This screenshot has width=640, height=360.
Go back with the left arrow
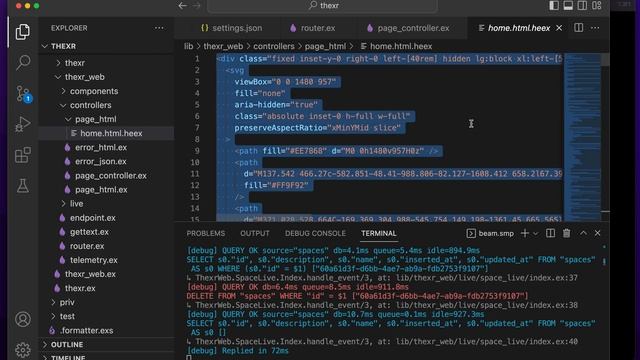coord(183,6)
